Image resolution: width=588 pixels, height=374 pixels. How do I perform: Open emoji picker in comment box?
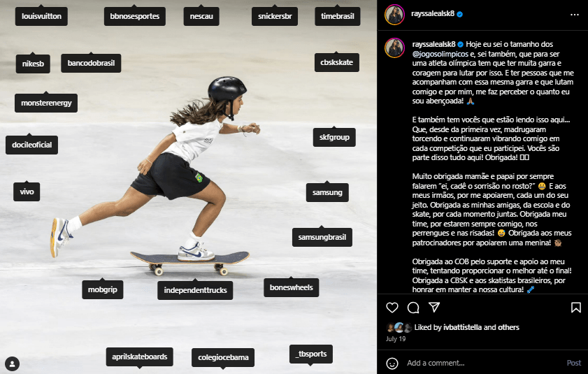pos(392,363)
